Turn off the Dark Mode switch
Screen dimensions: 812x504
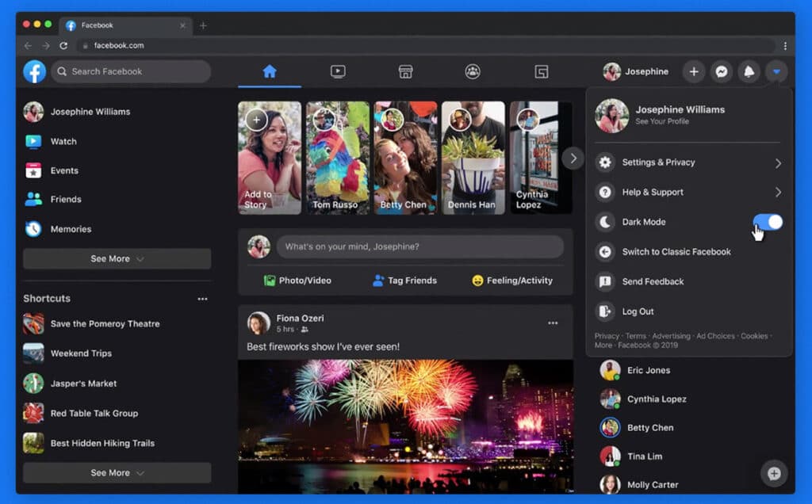(768, 222)
